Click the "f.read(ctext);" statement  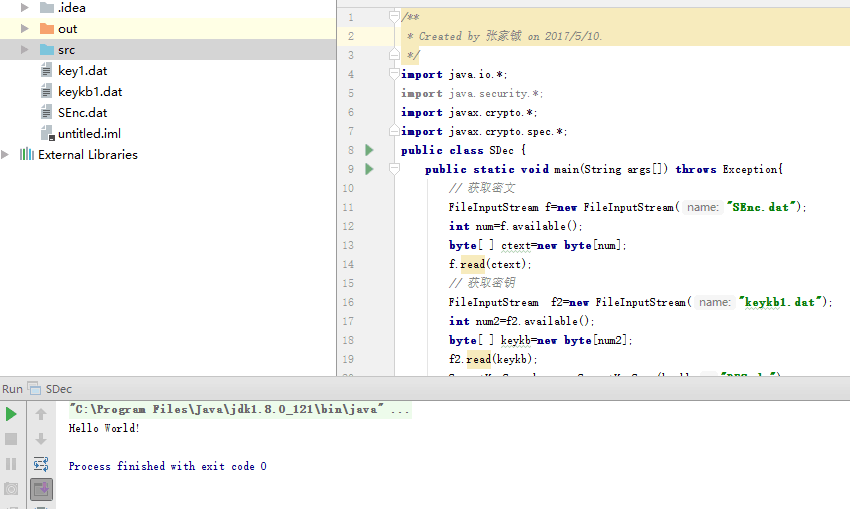pyautogui.click(x=490, y=264)
